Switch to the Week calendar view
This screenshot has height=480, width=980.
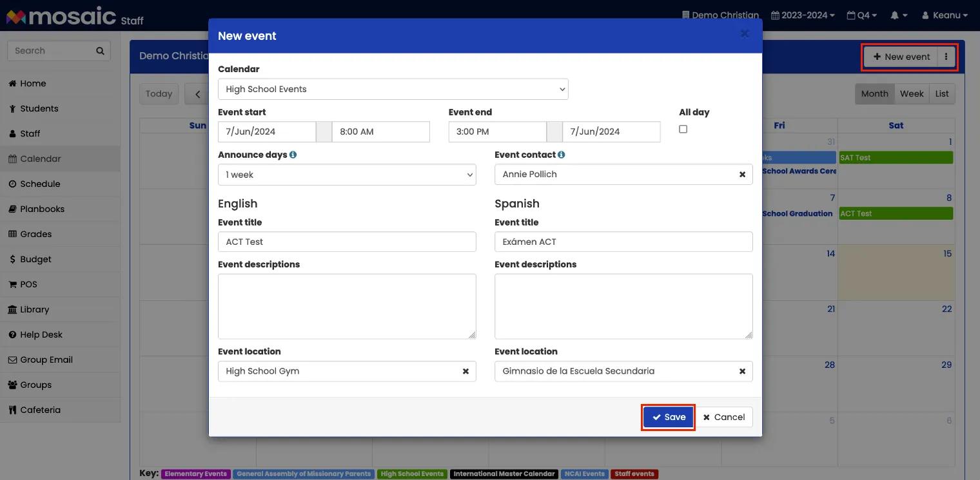pyautogui.click(x=912, y=93)
